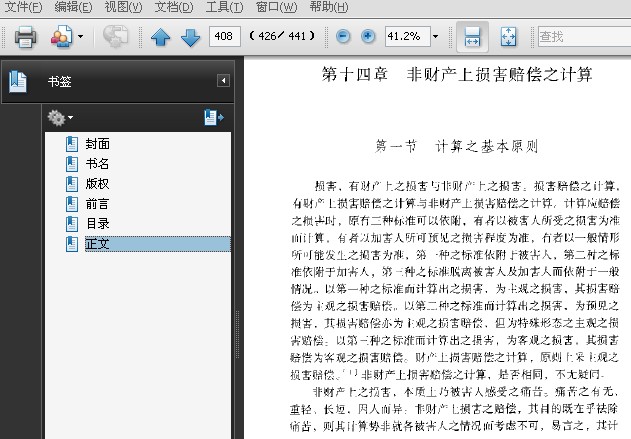This screenshot has height=439, width=631.
Task: Go to next page with down arrow
Action: (x=190, y=37)
